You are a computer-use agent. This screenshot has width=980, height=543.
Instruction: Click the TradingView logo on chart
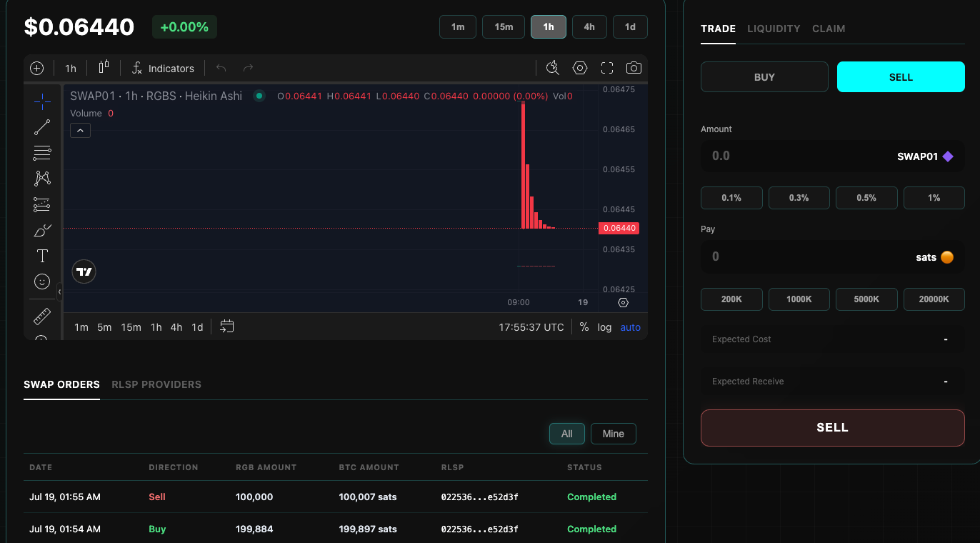[84, 271]
